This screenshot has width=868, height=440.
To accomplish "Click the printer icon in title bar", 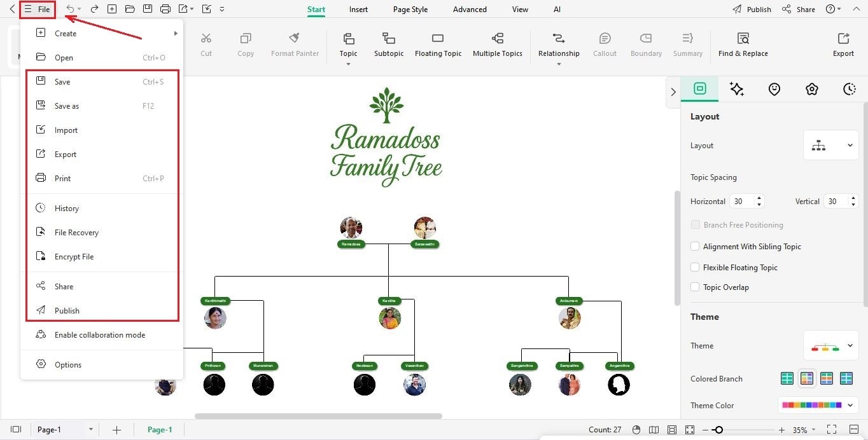I will pyautogui.click(x=165, y=9).
